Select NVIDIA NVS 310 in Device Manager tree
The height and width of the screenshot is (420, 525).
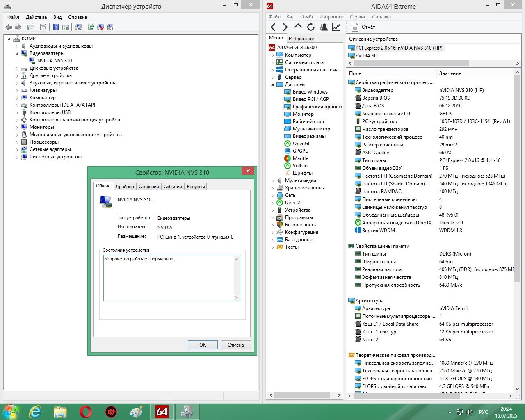click(x=55, y=61)
